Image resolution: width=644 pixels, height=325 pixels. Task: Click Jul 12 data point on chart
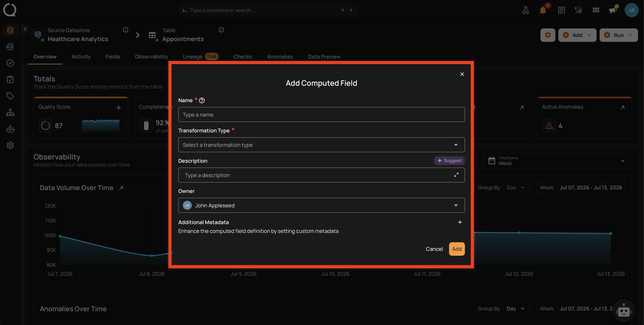pos(519,233)
